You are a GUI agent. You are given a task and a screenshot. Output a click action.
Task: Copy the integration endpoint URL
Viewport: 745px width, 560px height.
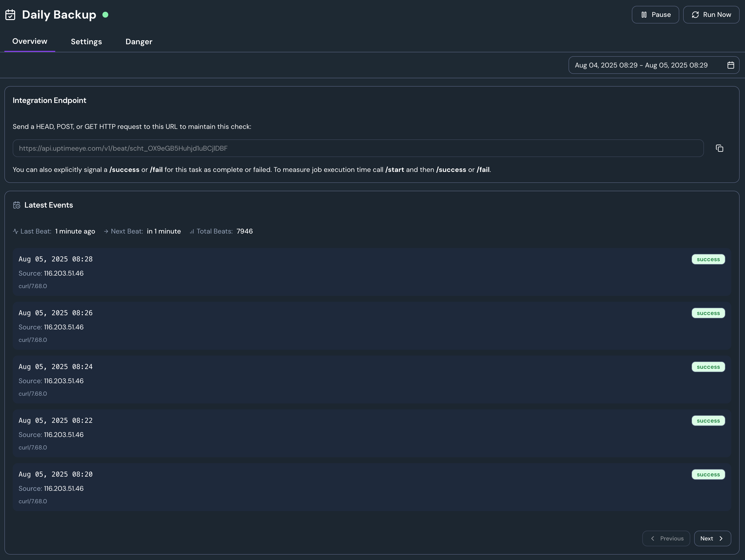point(719,148)
